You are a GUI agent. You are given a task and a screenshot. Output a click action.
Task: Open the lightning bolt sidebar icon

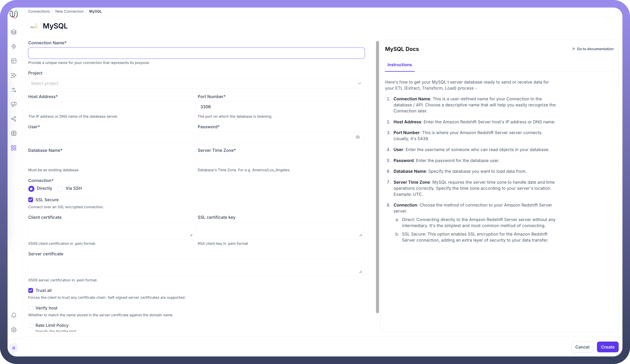pos(14,46)
